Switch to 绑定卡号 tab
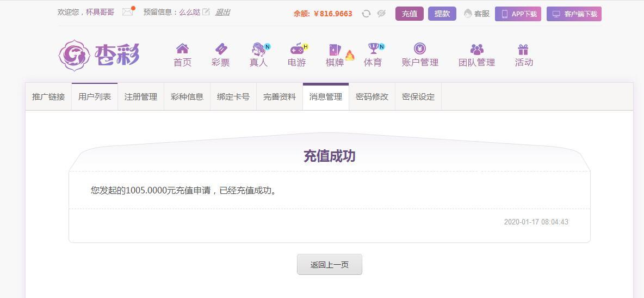644x298 pixels. click(233, 97)
